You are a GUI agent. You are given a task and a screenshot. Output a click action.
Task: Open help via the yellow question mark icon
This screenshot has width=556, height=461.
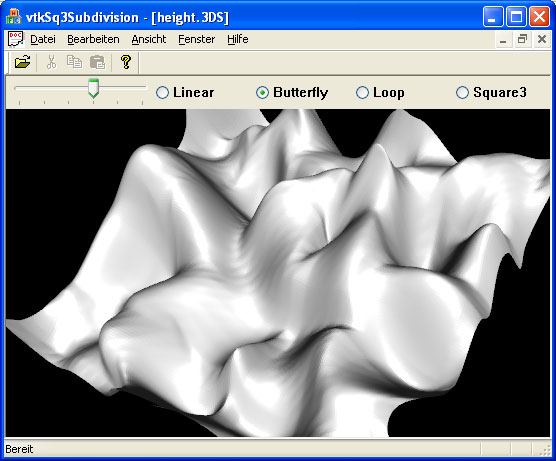[126, 62]
